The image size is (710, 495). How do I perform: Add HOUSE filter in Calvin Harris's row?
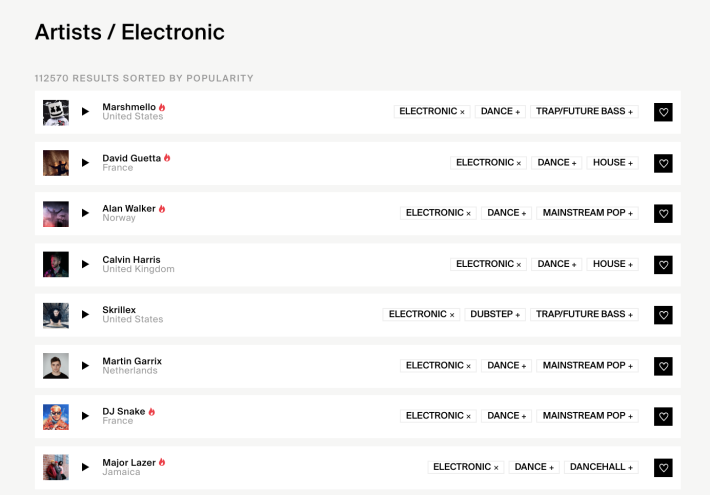(613, 264)
